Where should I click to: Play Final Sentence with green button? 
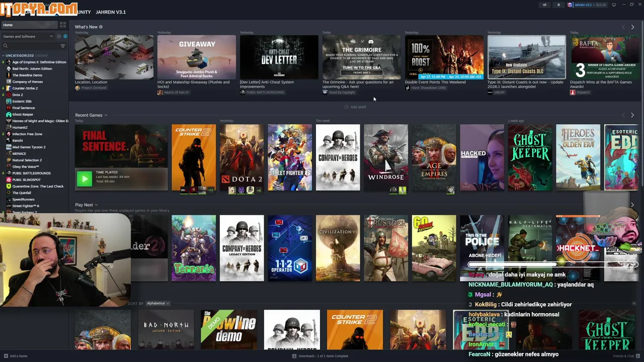pyautogui.click(x=85, y=178)
